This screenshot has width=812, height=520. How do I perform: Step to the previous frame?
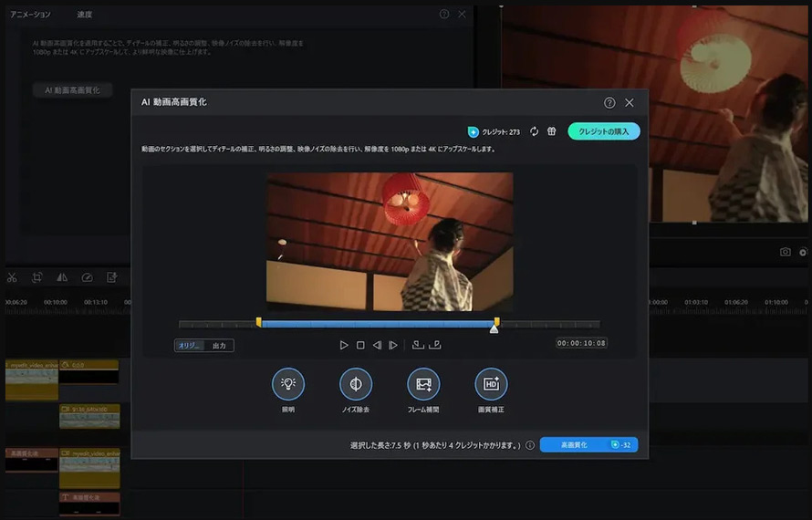click(377, 345)
